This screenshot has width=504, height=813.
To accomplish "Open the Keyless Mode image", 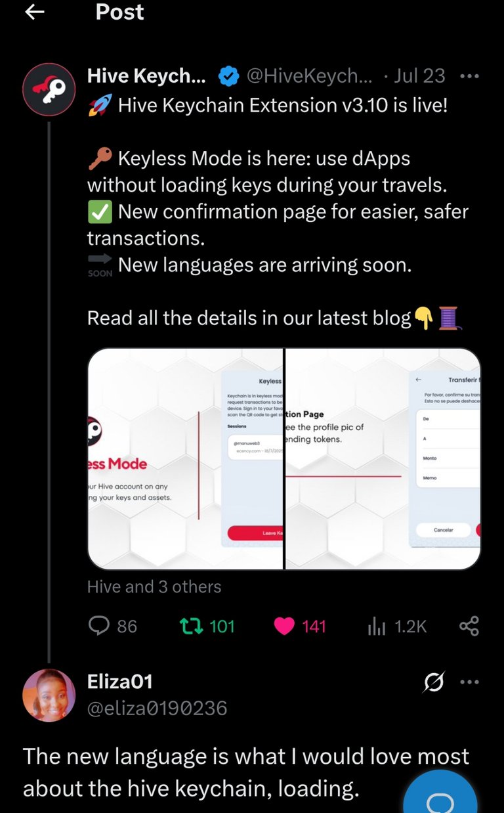I will [185, 458].
